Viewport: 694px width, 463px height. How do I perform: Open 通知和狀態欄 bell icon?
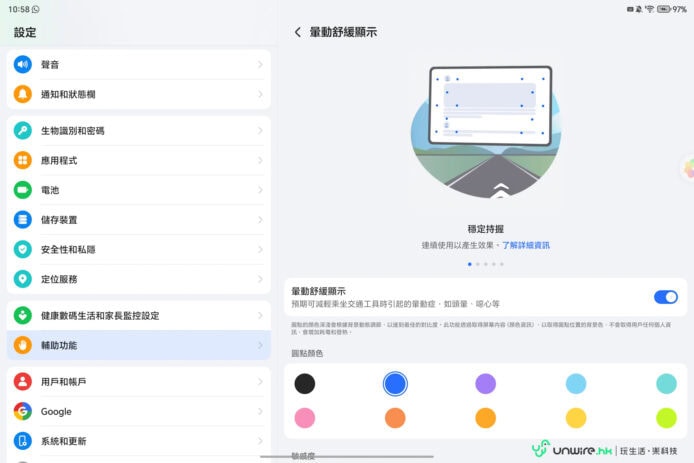[23, 94]
